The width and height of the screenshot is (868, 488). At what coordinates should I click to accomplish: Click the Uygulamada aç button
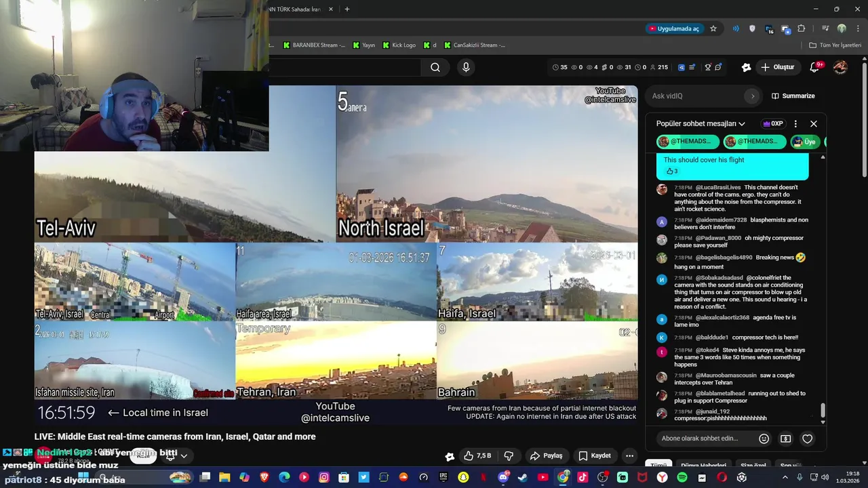click(673, 28)
